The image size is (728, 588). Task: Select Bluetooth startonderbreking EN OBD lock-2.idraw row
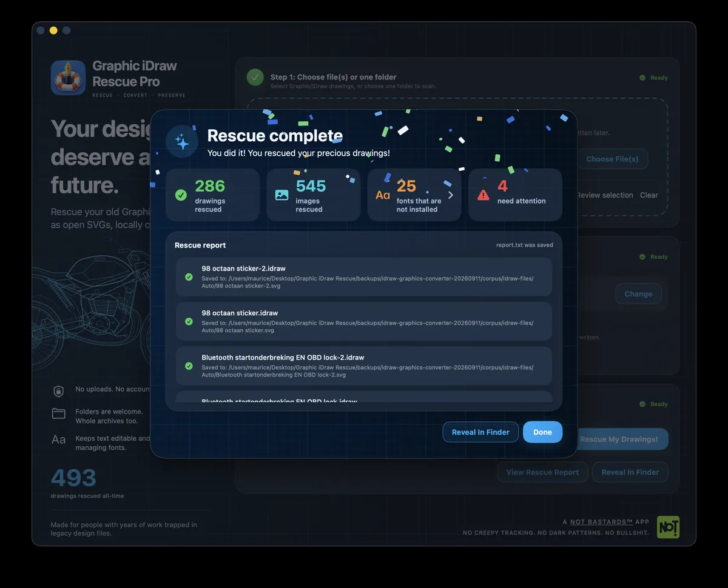(x=364, y=366)
